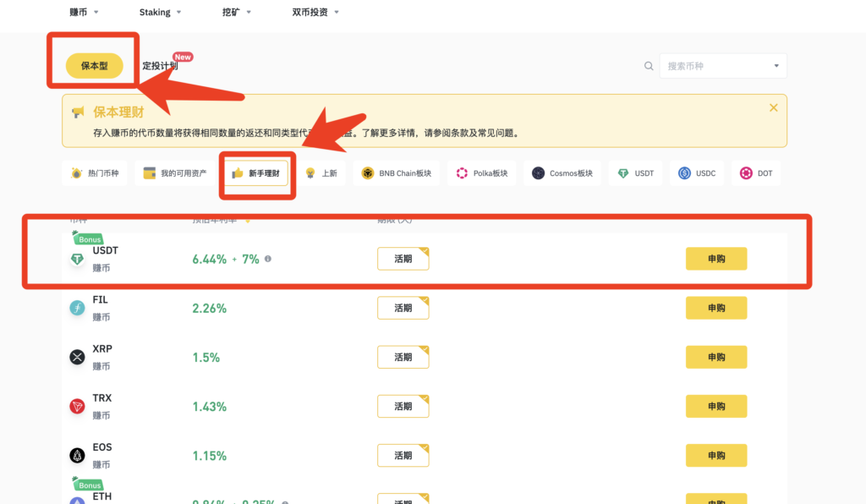866x504 pixels.
Task: Click 申购 for XRP
Action: point(716,357)
